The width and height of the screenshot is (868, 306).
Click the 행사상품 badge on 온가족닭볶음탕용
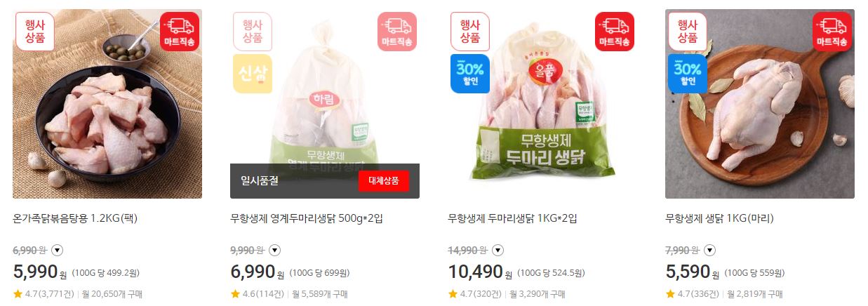pos(34,32)
